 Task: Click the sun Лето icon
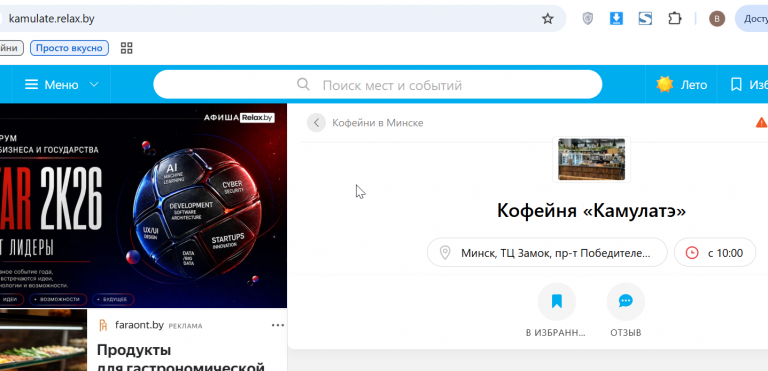pos(665,85)
